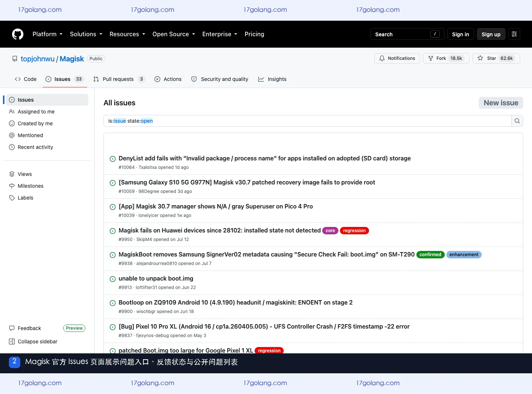The image size is (532, 394).
Task: Open the SkipM4 author link
Action: [144, 240]
